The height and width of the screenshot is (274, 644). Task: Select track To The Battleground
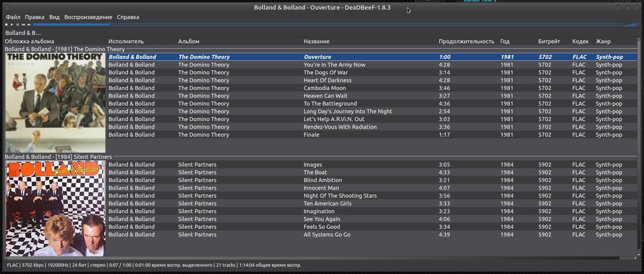pyautogui.click(x=372, y=104)
